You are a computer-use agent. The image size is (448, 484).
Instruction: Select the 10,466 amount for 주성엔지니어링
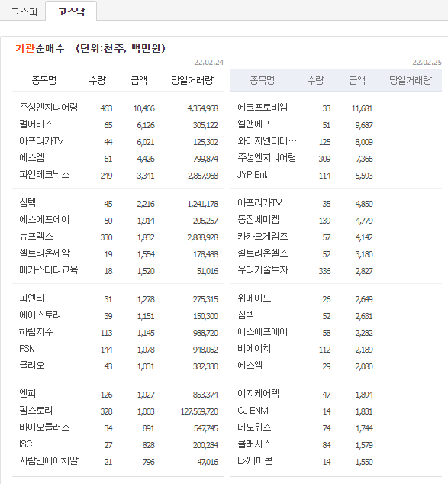(143, 108)
